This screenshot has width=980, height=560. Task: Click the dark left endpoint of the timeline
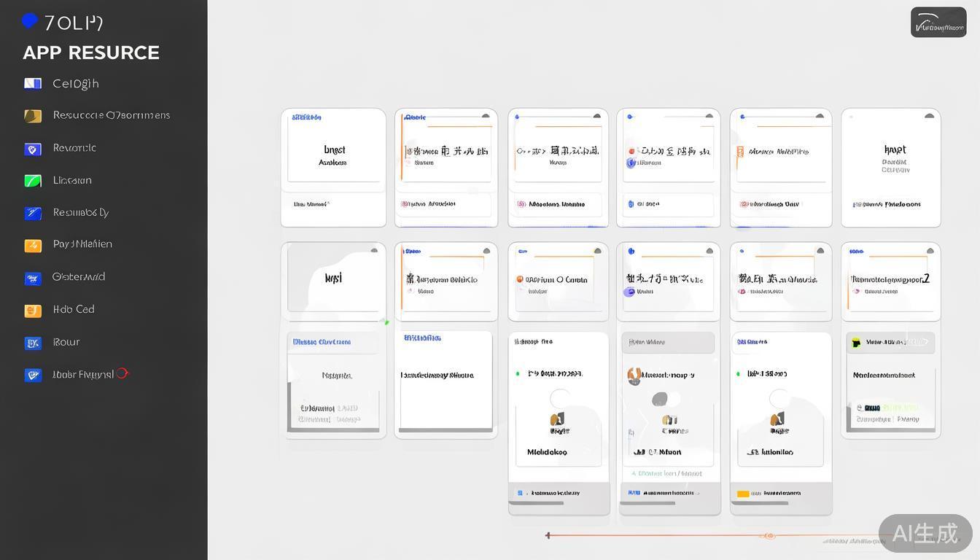(x=548, y=536)
